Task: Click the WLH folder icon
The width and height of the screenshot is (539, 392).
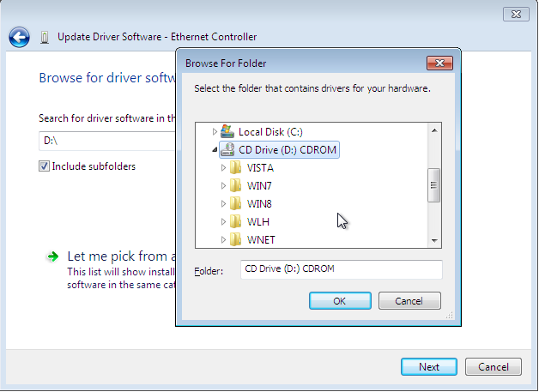Action: pyautogui.click(x=235, y=222)
